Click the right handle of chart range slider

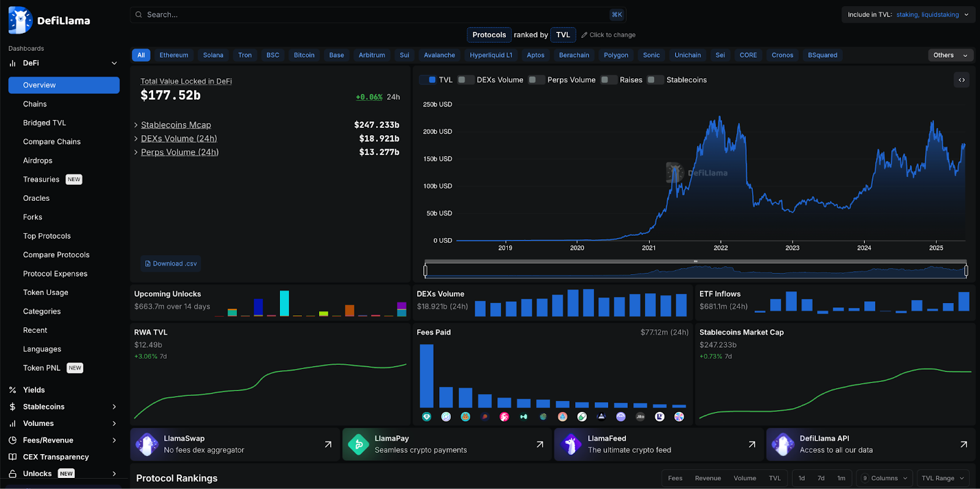tap(966, 270)
